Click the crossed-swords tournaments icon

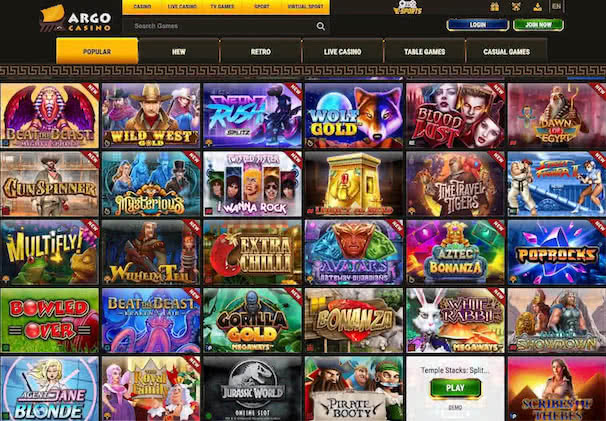516,7
